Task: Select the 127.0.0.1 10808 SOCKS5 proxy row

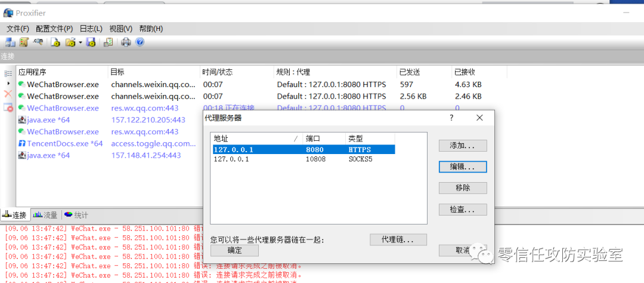Action: tap(304, 159)
